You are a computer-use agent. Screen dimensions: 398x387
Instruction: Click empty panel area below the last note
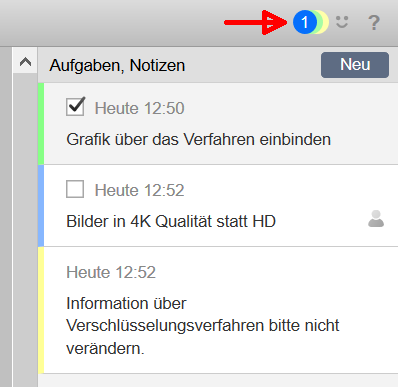[218, 380]
